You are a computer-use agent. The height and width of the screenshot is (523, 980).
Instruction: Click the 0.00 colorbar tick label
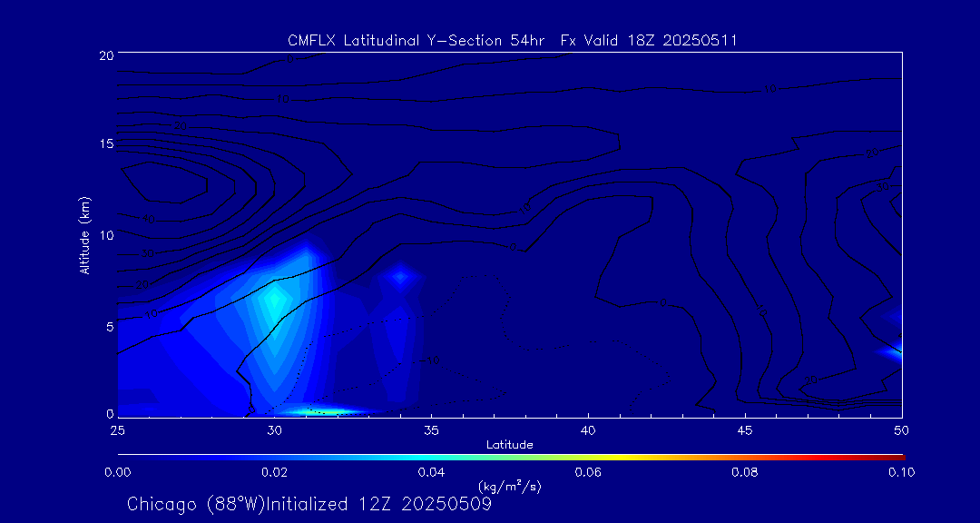coord(117,471)
